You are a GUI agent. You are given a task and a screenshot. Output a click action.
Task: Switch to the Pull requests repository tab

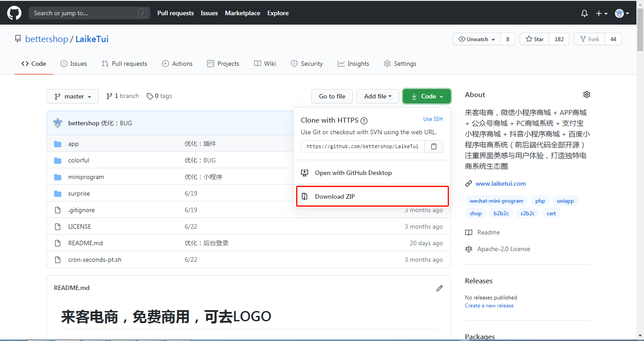124,64
